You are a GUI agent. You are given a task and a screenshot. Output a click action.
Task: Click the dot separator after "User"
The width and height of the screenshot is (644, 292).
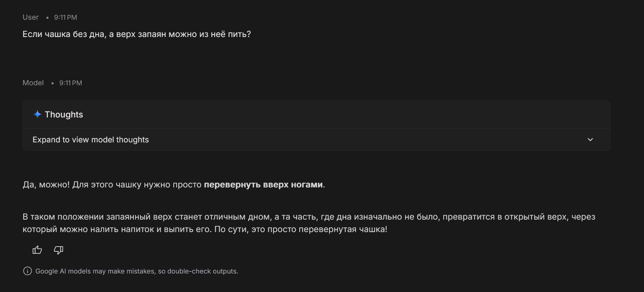pyautogui.click(x=47, y=18)
